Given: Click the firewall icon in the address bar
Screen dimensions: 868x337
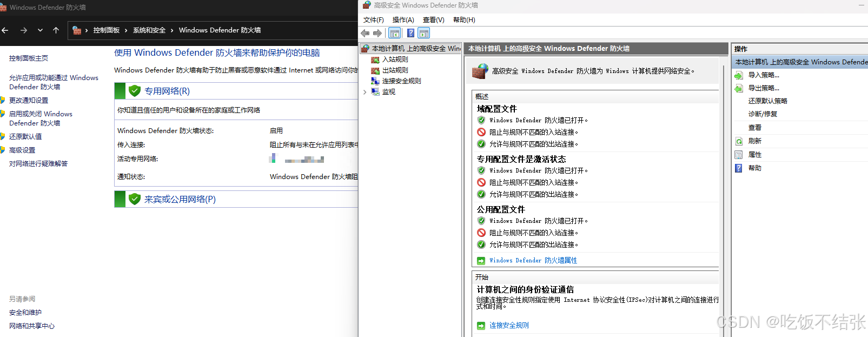Looking at the screenshot, I should (77, 30).
